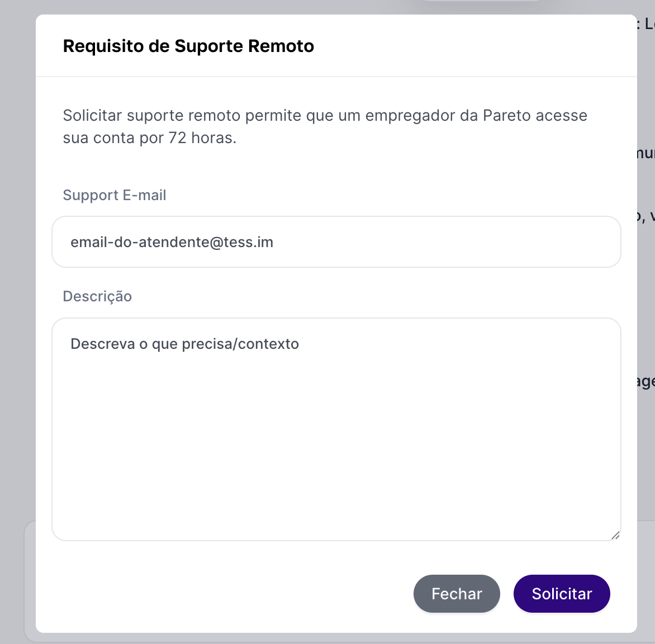
Task: Click the dimmed strip right of the dialog
Action: 646,447
